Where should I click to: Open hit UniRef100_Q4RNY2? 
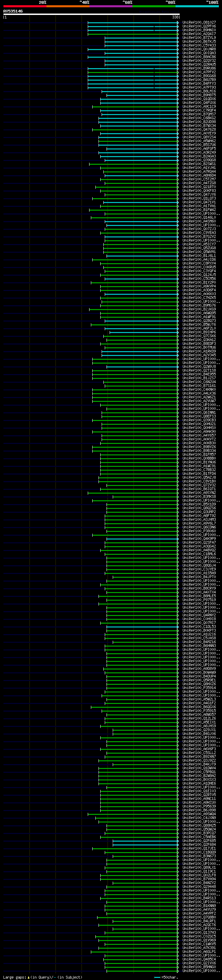click(x=199, y=615)
